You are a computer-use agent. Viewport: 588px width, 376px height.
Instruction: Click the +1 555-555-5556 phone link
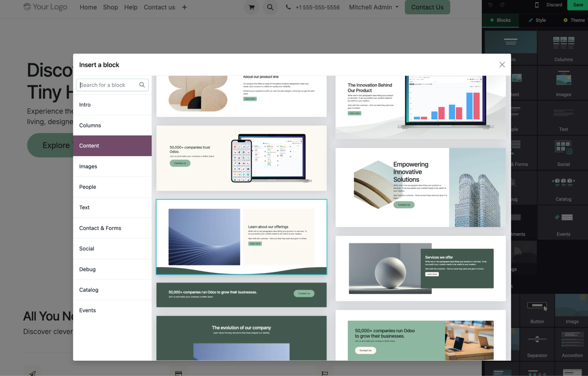(x=318, y=7)
